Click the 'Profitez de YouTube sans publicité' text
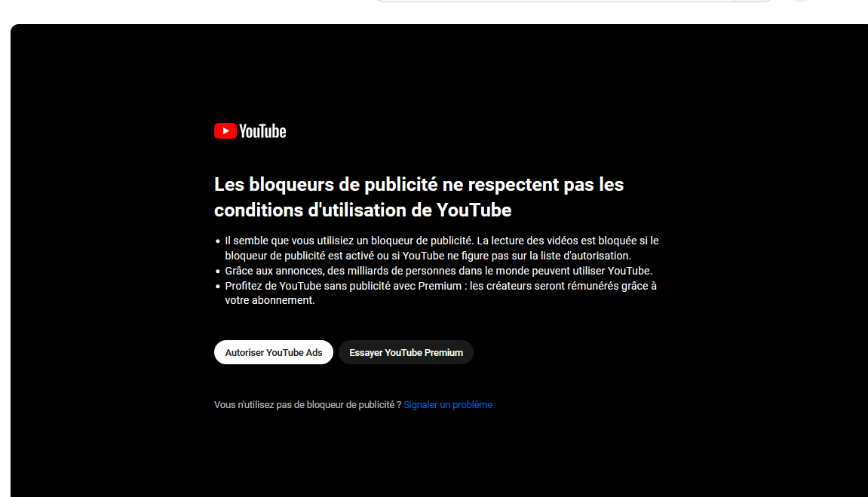Viewport: 868px width, 497px height. point(440,286)
